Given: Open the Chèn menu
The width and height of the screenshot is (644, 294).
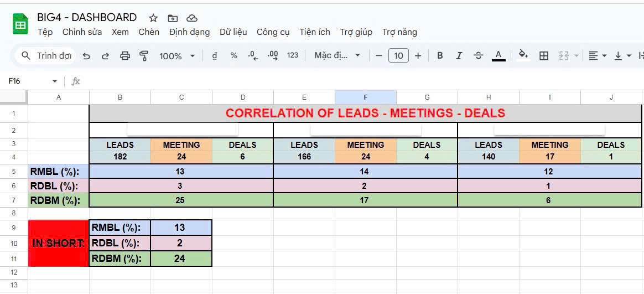Looking at the screenshot, I should click(149, 32).
